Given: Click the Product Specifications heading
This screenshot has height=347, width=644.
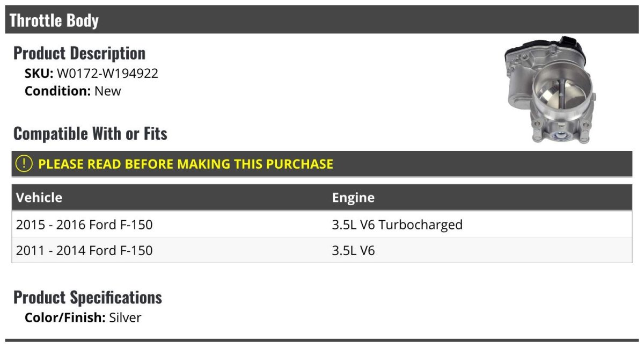Looking at the screenshot, I should pyautogui.click(x=87, y=297).
